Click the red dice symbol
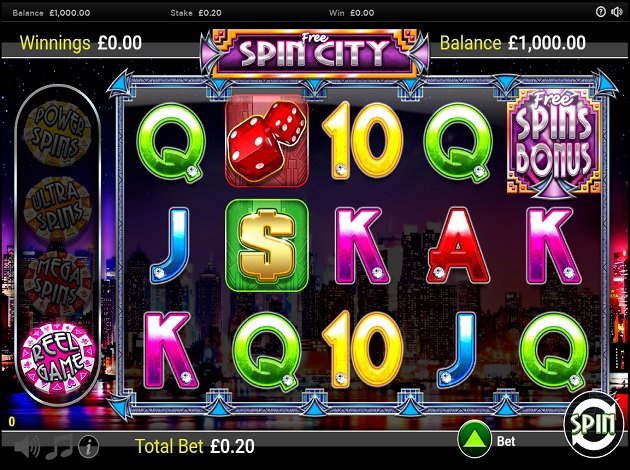 [267, 141]
